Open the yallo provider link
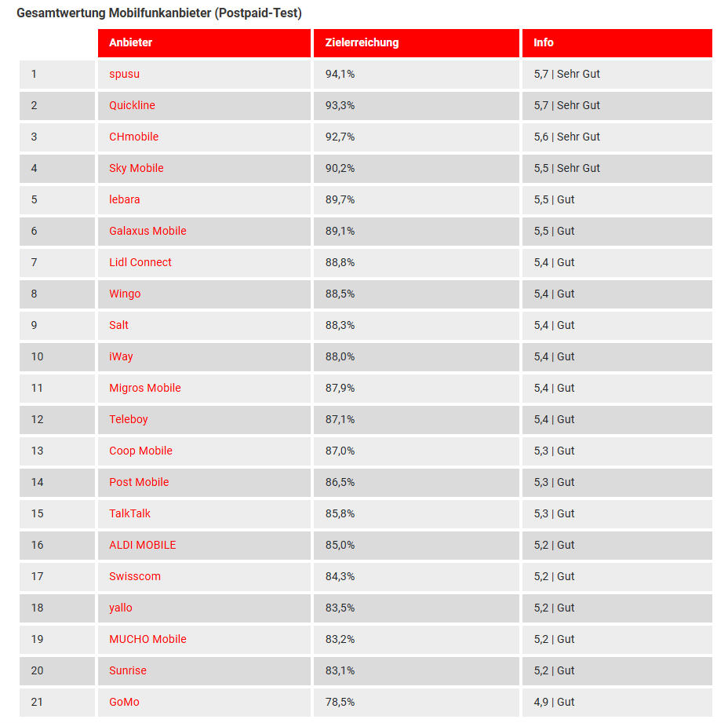Image resolution: width=728 pixels, height=723 pixels. tap(121, 608)
